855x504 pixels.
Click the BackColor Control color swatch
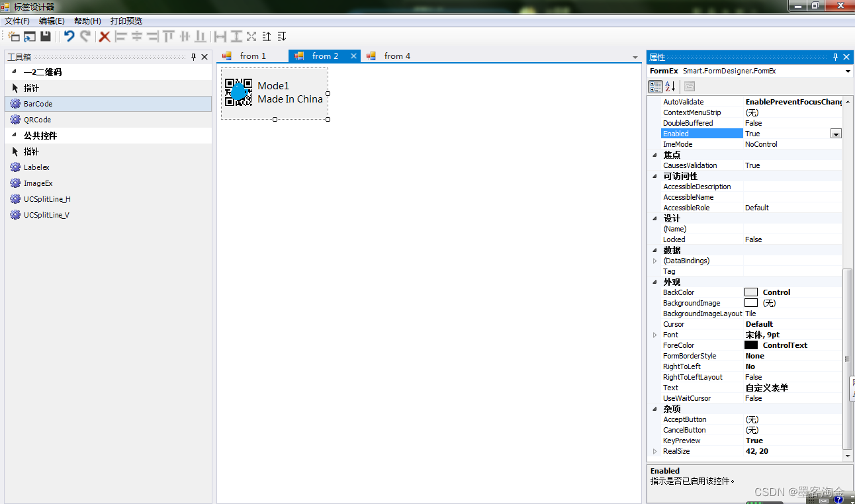(751, 292)
